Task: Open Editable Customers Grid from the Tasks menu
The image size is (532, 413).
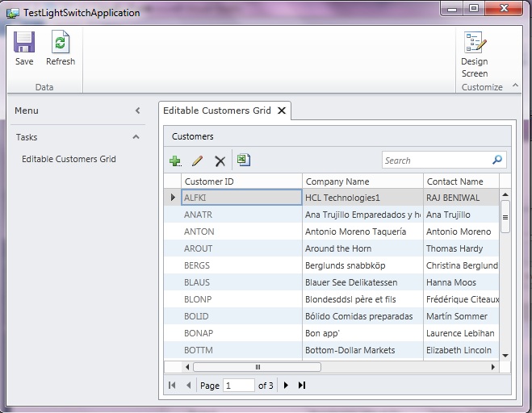Action: click(69, 159)
